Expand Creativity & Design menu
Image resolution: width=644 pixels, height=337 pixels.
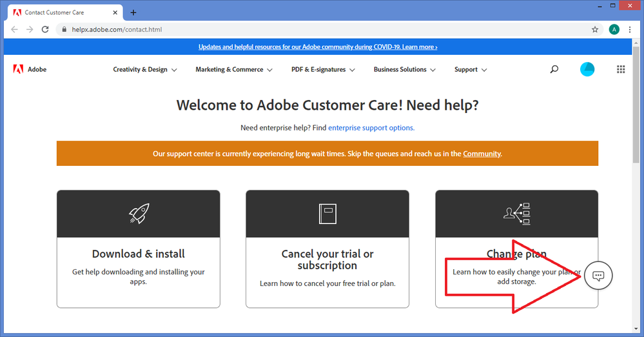[x=145, y=70]
